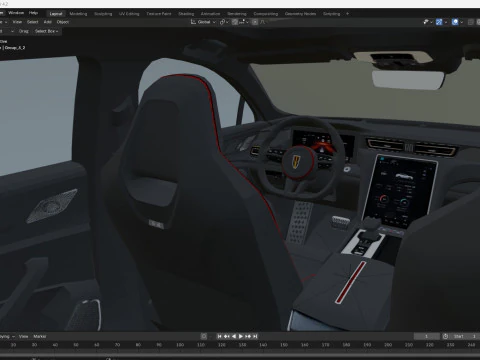This screenshot has height=360, width=480.
Task: Play the animation forward
Action: click(x=241, y=336)
